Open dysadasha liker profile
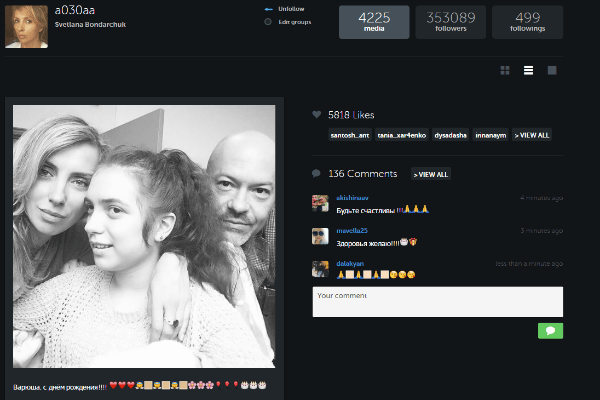 click(x=450, y=135)
